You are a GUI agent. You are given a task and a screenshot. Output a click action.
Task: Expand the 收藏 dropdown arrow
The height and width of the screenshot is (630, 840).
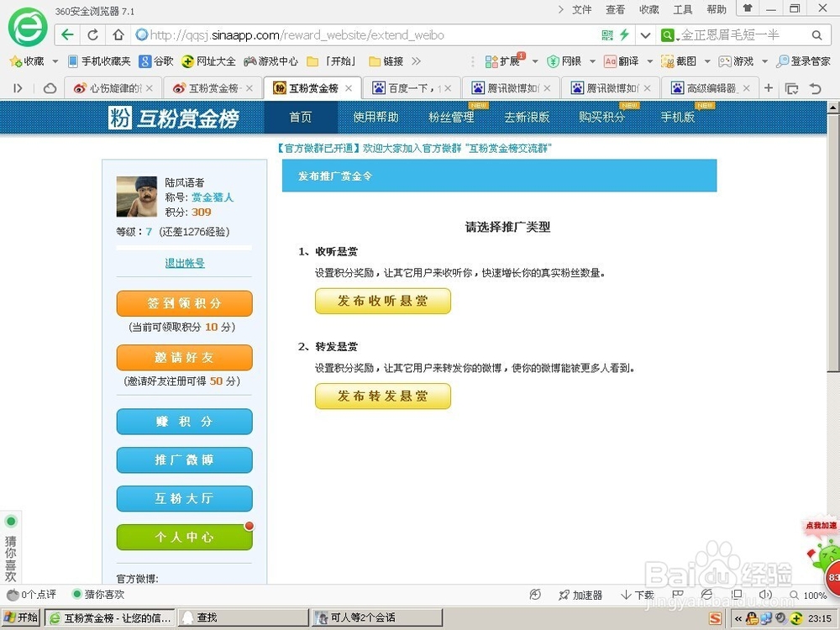click(x=55, y=61)
